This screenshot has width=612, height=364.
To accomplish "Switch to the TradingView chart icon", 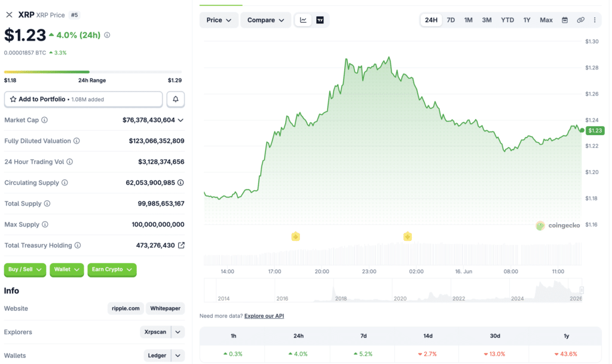I will coord(320,20).
